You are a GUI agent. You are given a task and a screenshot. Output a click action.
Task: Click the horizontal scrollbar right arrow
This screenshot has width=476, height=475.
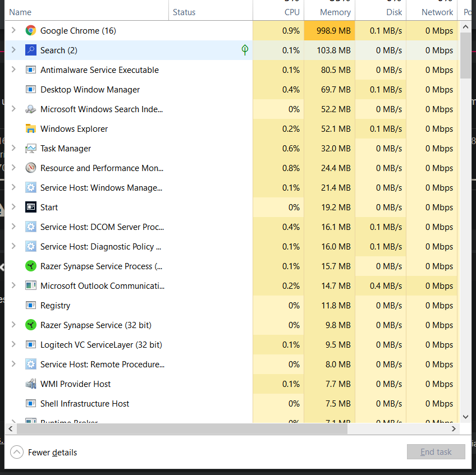[x=454, y=428]
